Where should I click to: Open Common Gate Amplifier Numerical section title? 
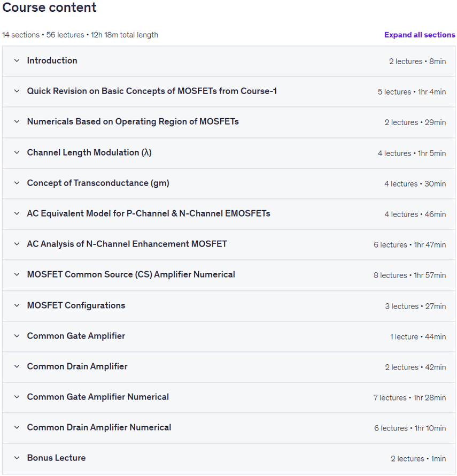click(98, 397)
